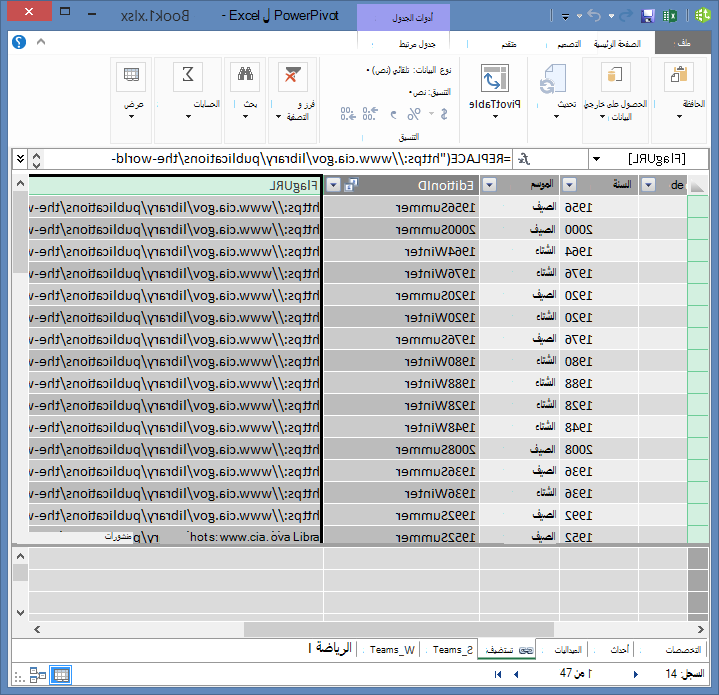The width and height of the screenshot is (719, 695).
Task: Open the View (عرض) group icon
Action: coord(131,77)
